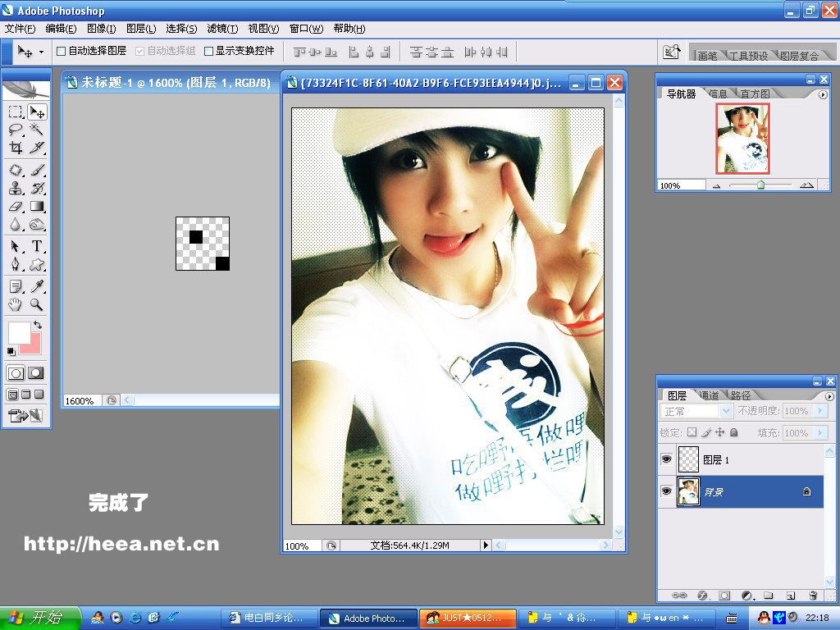
Task: Open Adobe Photoshop taskbar button
Action: pyautogui.click(x=367, y=618)
